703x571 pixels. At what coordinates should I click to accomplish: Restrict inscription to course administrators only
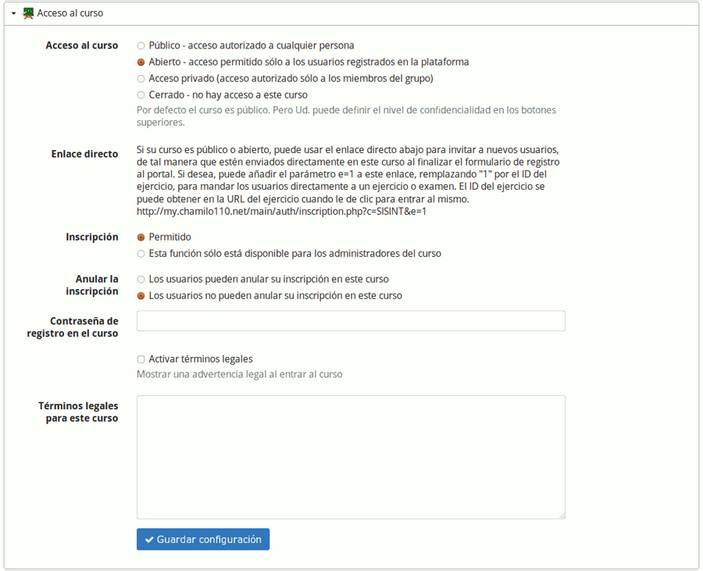[x=141, y=254]
